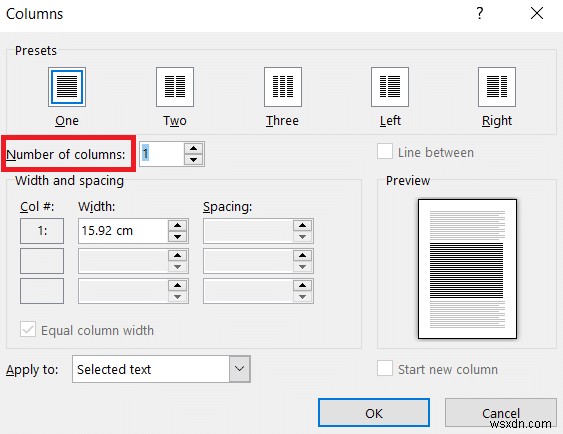
Task: Check the Start new column box
Action: pos(385,368)
